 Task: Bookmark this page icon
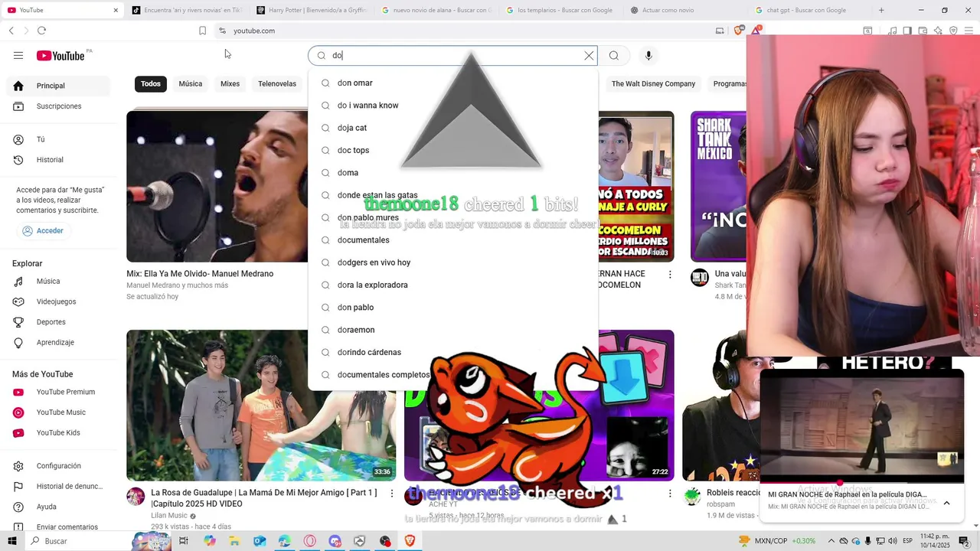click(202, 31)
